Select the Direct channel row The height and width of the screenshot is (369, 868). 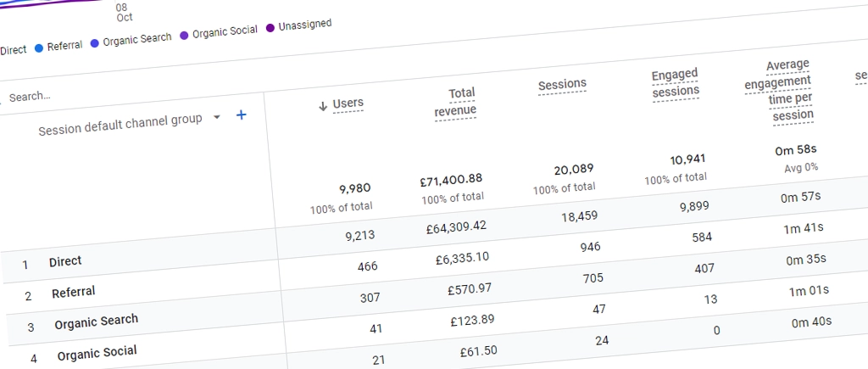(65, 262)
